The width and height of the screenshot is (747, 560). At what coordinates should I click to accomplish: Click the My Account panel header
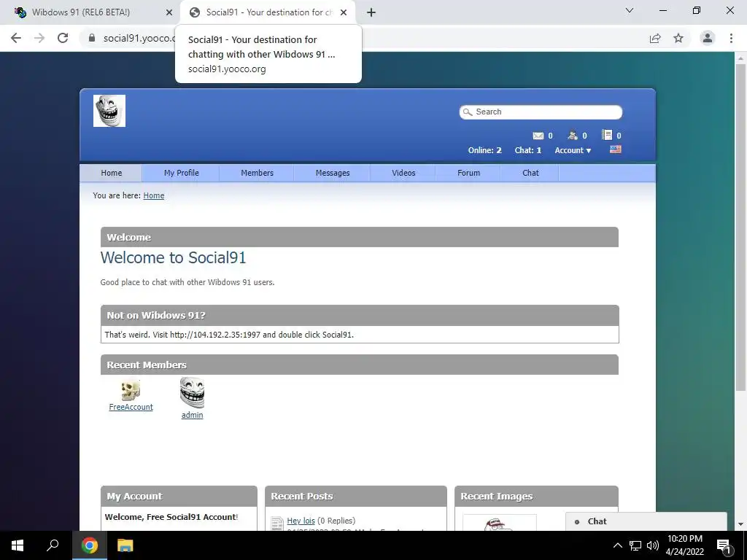point(179,496)
